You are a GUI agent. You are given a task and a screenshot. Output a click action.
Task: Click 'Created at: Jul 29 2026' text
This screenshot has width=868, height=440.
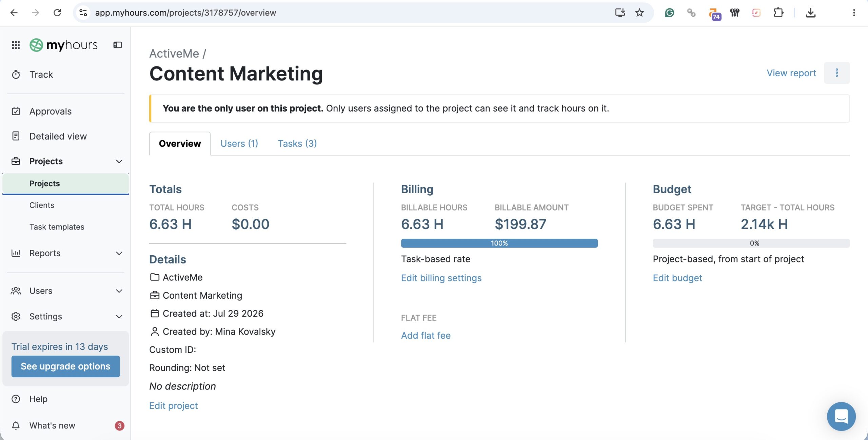pyautogui.click(x=213, y=314)
